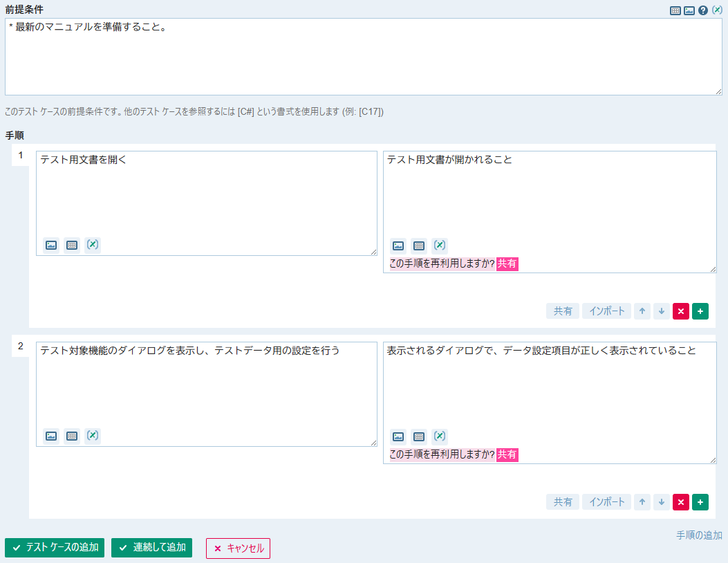Click the テスト ケースの追加 button
Screen dimensions: 728x563
[x=55, y=548]
